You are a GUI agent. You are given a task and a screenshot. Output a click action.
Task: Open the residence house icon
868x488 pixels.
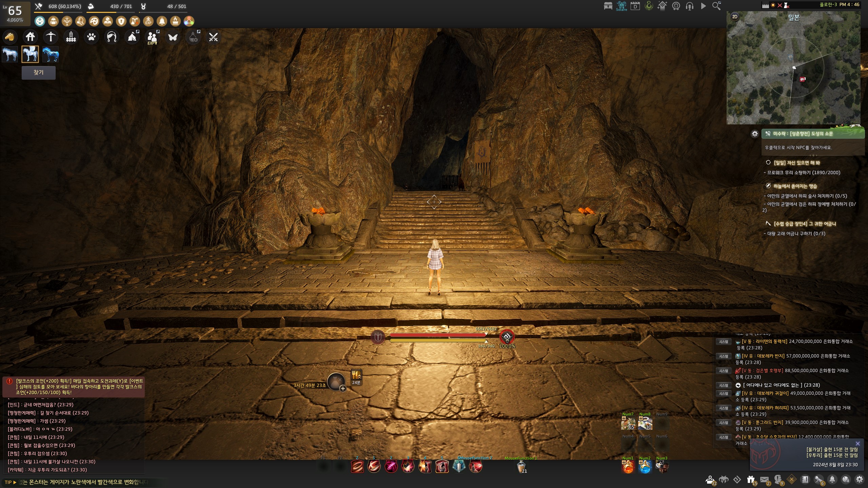30,37
